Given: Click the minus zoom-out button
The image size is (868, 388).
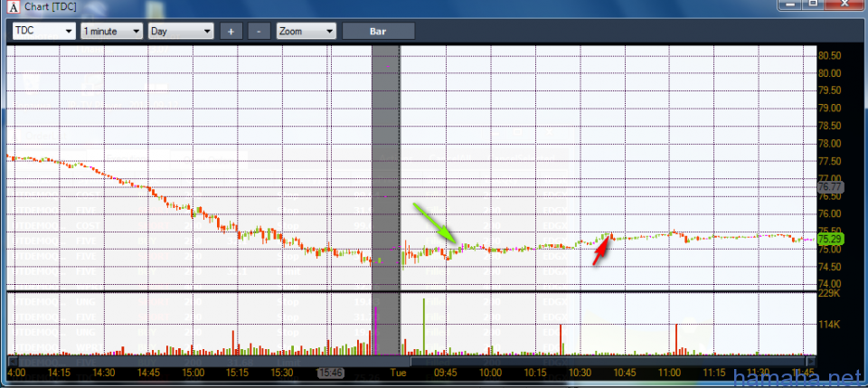Looking at the screenshot, I should coord(259,31).
